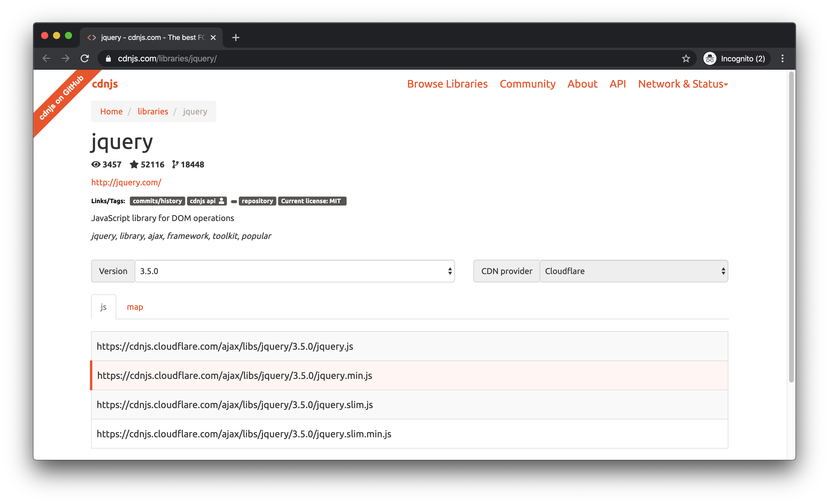This screenshot has width=829, height=504.
Task: Bookmark the page with the star icon
Action: tap(686, 58)
